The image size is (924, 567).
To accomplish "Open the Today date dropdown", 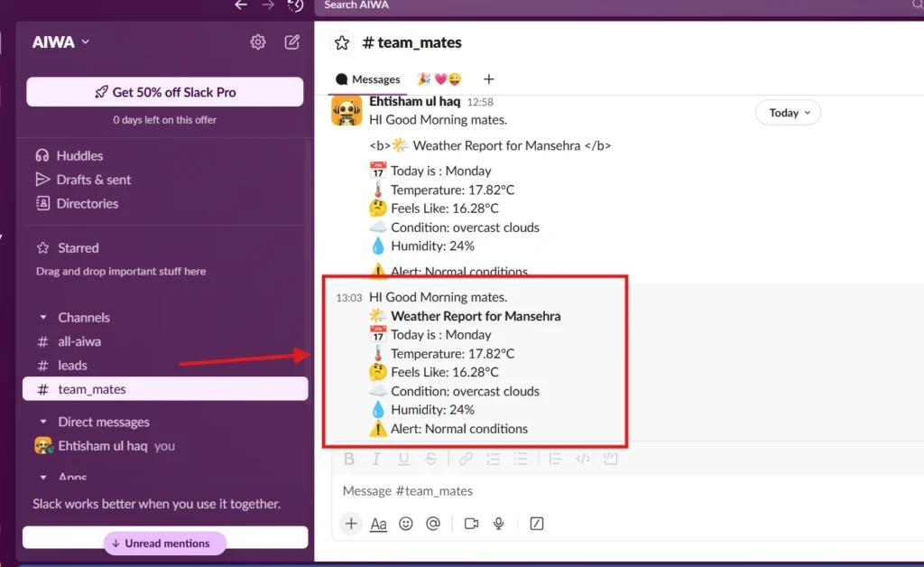I will pyautogui.click(x=787, y=112).
